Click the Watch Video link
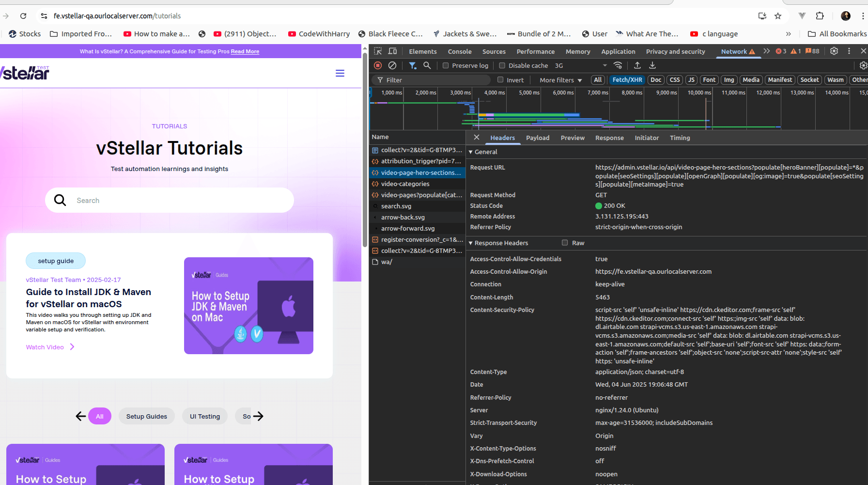The width and height of the screenshot is (868, 485). click(50, 347)
